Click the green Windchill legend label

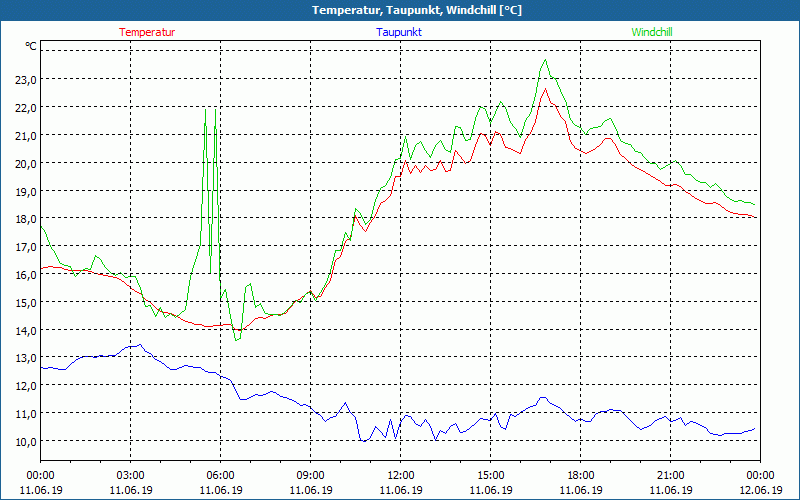(x=652, y=32)
